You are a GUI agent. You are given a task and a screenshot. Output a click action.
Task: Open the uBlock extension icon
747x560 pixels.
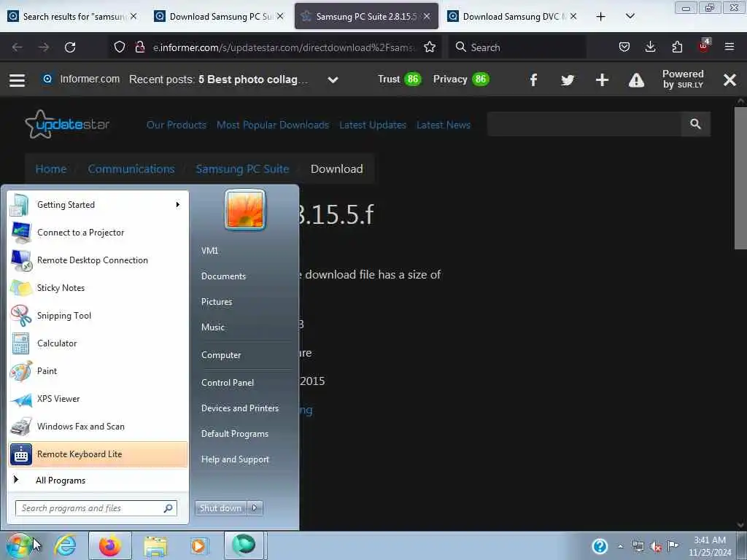tap(704, 46)
